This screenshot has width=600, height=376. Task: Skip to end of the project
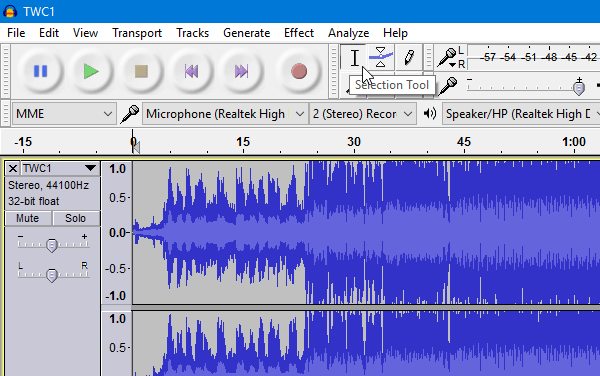(x=241, y=71)
